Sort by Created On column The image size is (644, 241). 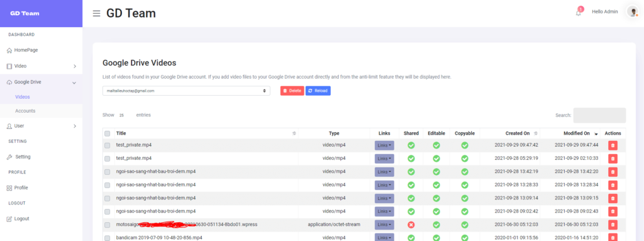click(x=536, y=133)
